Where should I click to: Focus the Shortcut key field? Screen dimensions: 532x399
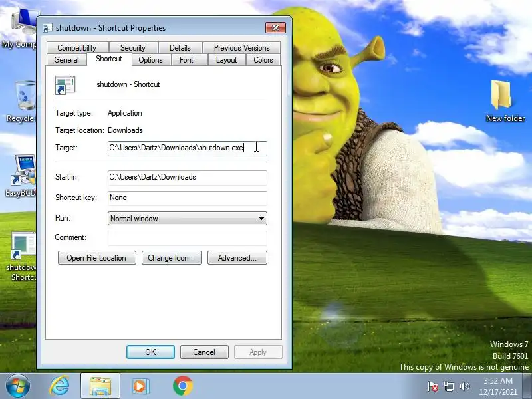[188, 198]
